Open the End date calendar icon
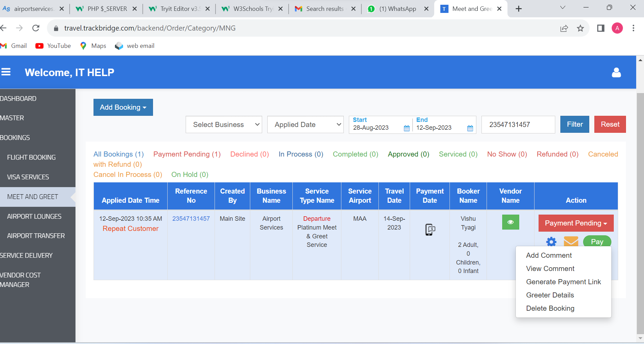This screenshot has width=644, height=344. pos(470,128)
